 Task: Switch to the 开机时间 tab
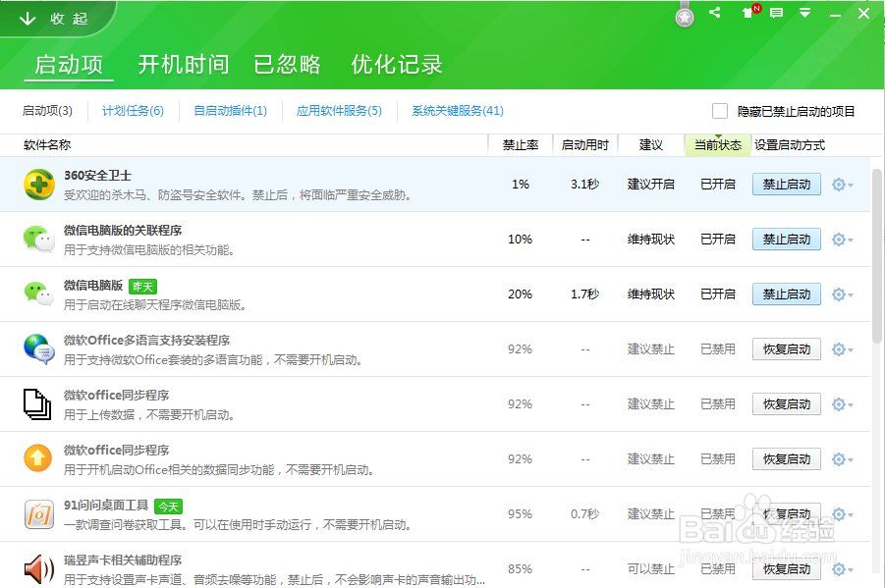tap(184, 65)
